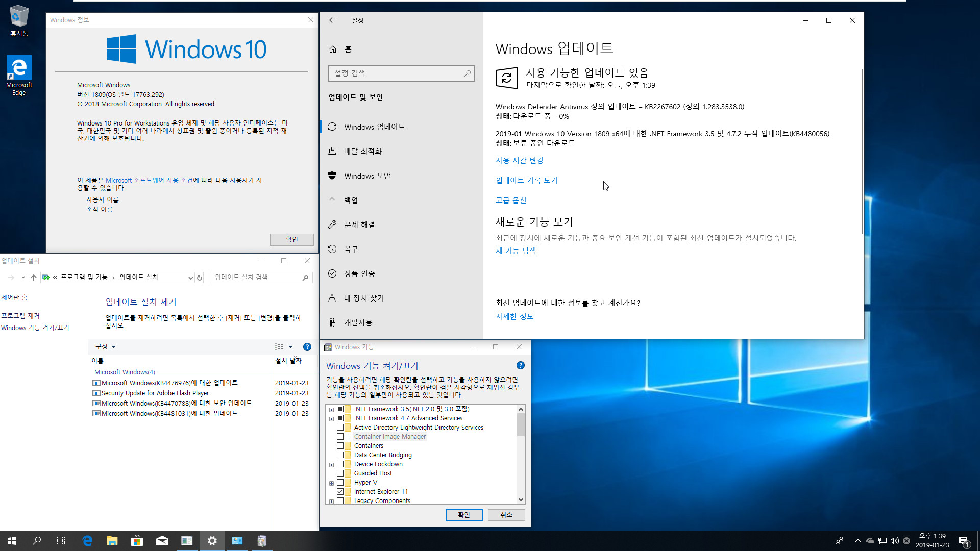This screenshot has width=980, height=551.
Task: Check the Containers feature checkbox
Action: [340, 446]
